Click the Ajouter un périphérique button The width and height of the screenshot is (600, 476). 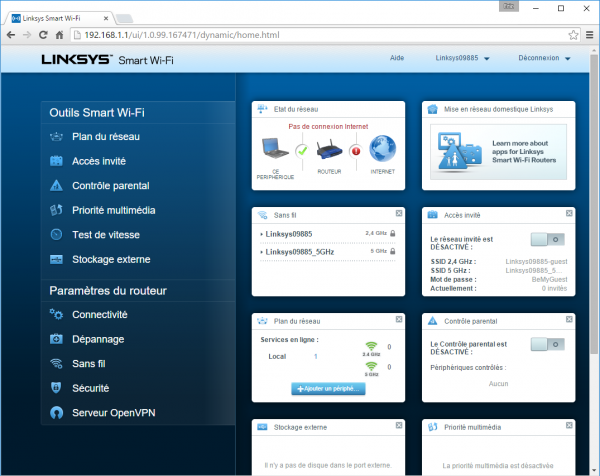point(329,388)
